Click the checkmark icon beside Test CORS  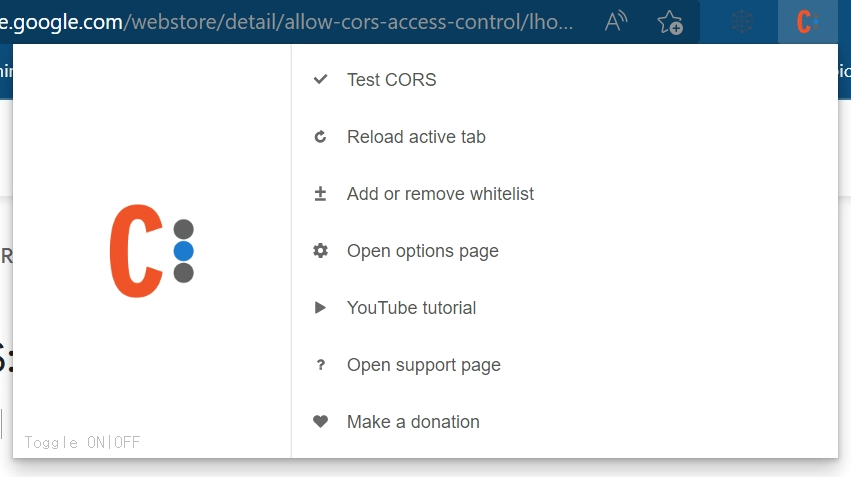click(320, 79)
